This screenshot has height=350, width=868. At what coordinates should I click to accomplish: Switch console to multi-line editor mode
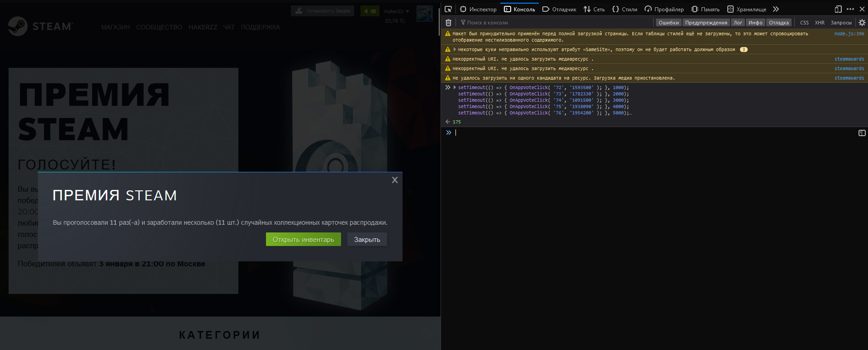[x=862, y=133]
